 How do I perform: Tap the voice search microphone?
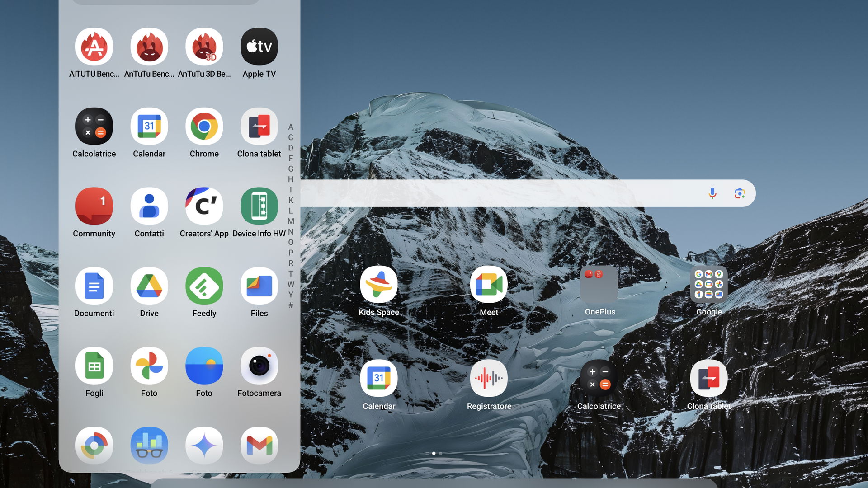(x=712, y=193)
